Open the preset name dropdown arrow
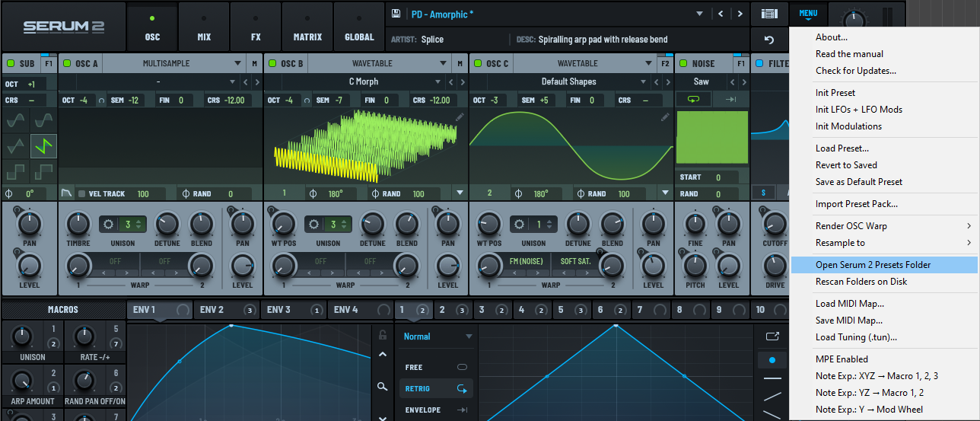The image size is (980, 421). coord(699,14)
